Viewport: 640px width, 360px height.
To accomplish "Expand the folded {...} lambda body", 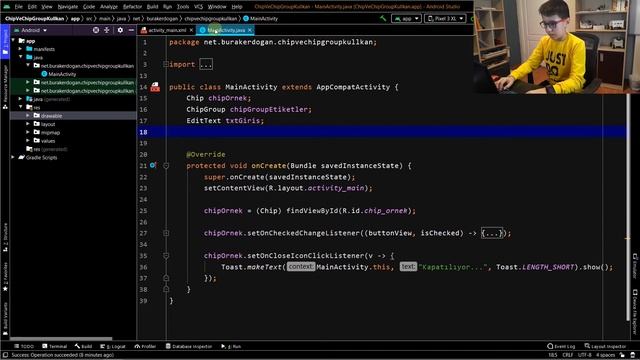I will coord(492,233).
